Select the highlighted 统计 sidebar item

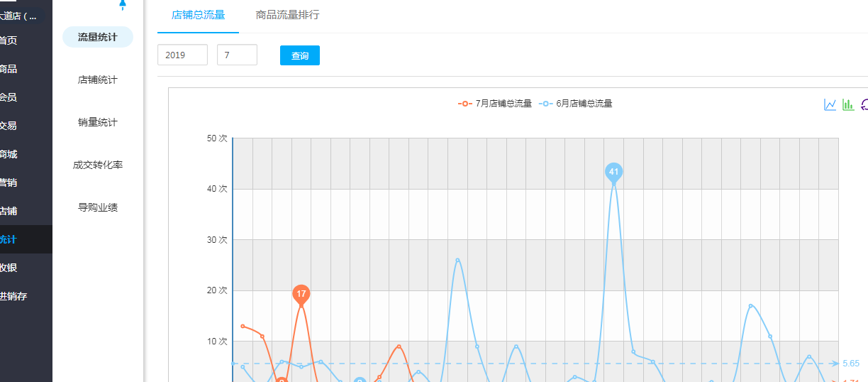pos(26,239)
